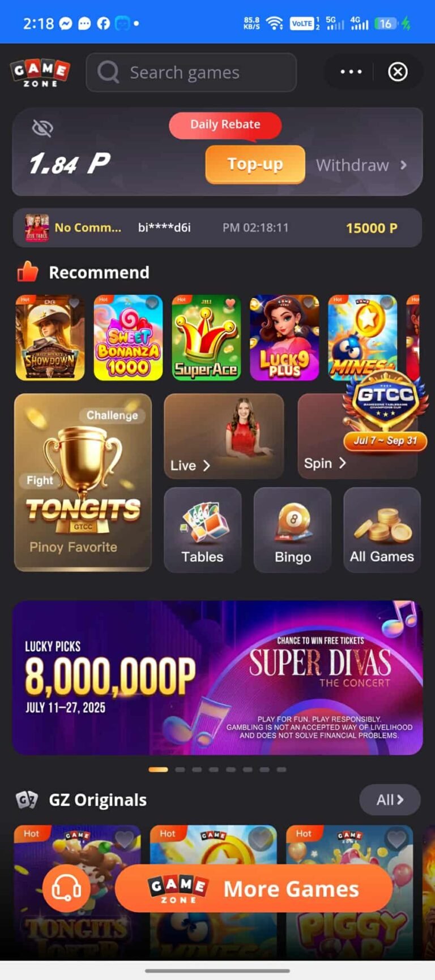This screenshot has height=980, width=435.
Task: Favorite the Tongits Joker heart toggle
Action: click(x=125, y=840)
